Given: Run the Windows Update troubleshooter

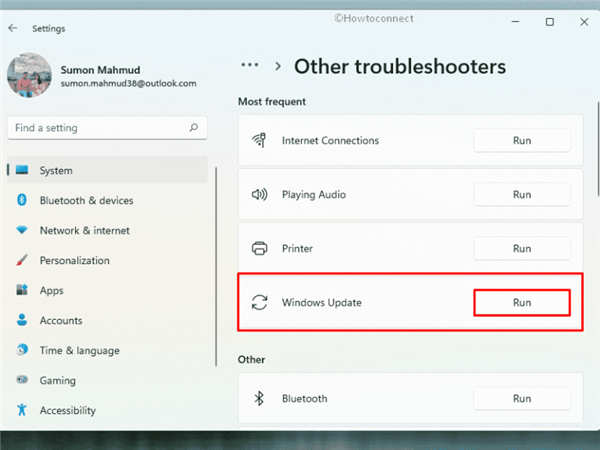Looking at the screenshot, I should [522, 302].
